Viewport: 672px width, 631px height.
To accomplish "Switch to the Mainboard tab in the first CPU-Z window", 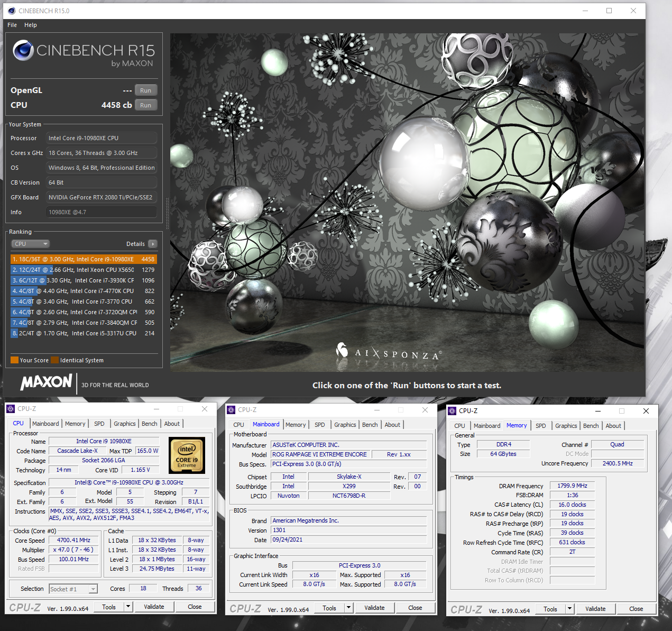I will pyautogui.click(x=45, y=424).
